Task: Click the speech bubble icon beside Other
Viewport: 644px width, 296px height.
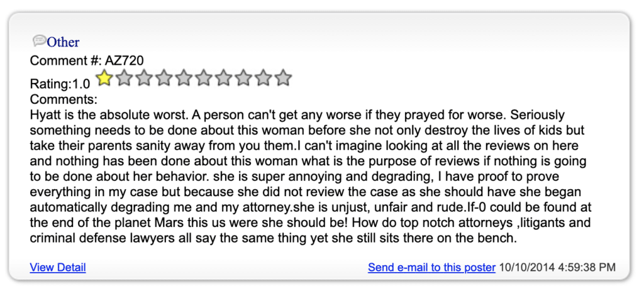Action: click(40, 40)
